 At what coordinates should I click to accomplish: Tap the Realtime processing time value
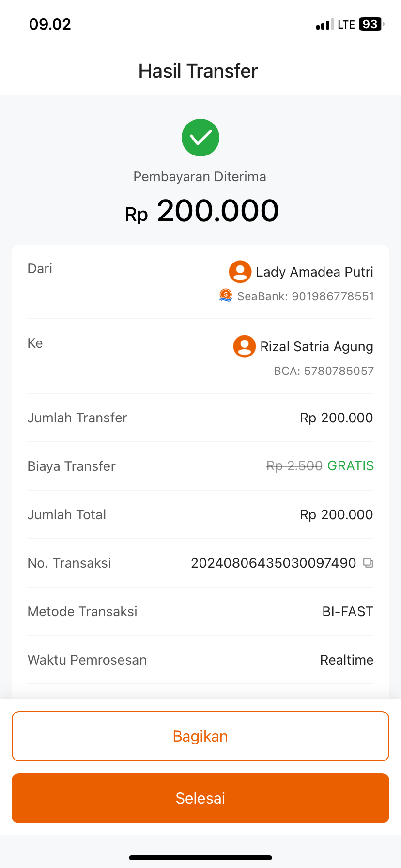(x=347, y=660)
